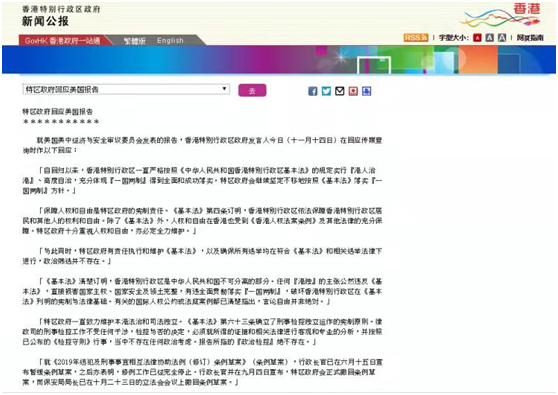Click the paragraph beginning 保障人权和自由
The image size is (558, 395).
click(x=202, y=221)
